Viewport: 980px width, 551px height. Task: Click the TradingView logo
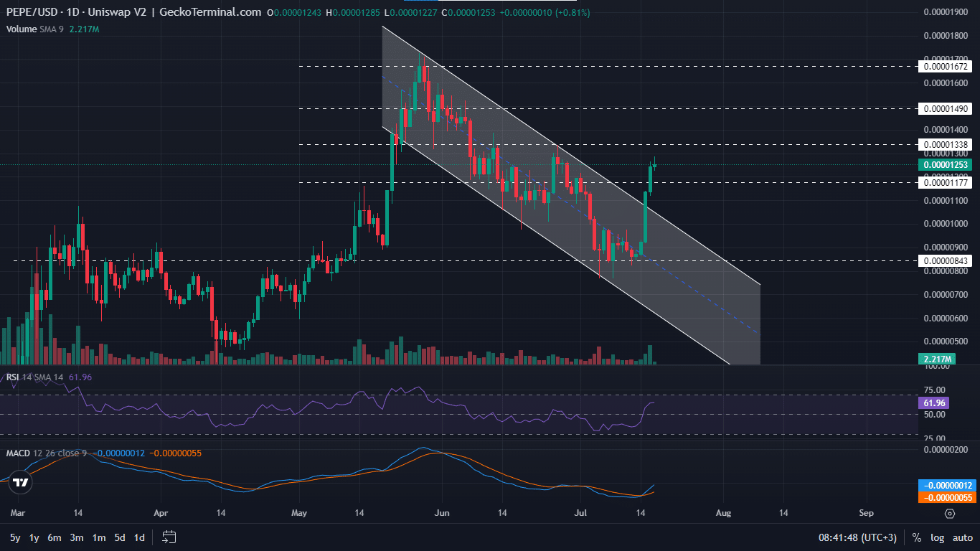click(x=21, y=483)
